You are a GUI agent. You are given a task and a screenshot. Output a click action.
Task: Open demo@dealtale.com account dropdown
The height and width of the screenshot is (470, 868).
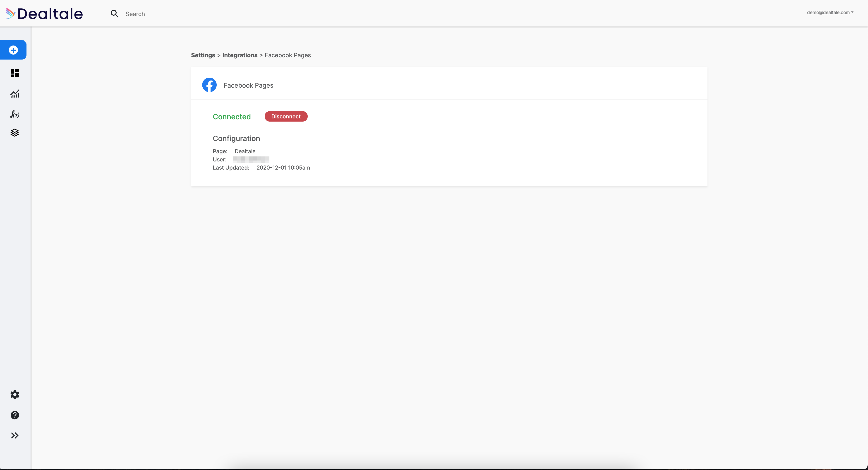[x=830, y=12]
